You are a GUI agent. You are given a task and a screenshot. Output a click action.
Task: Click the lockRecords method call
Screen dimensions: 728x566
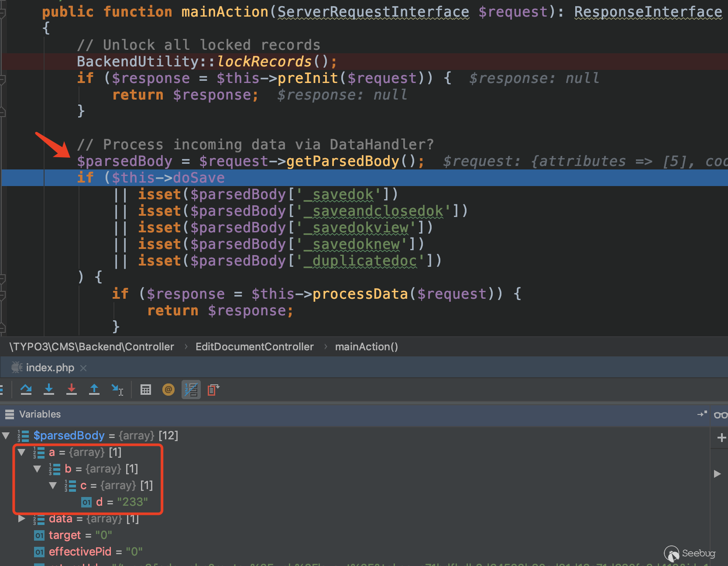(264, 62)
